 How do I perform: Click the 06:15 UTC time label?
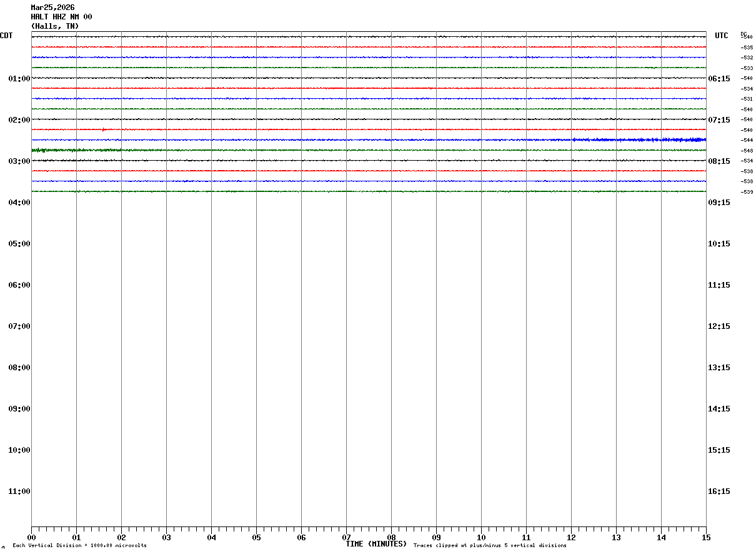(719, 79)
